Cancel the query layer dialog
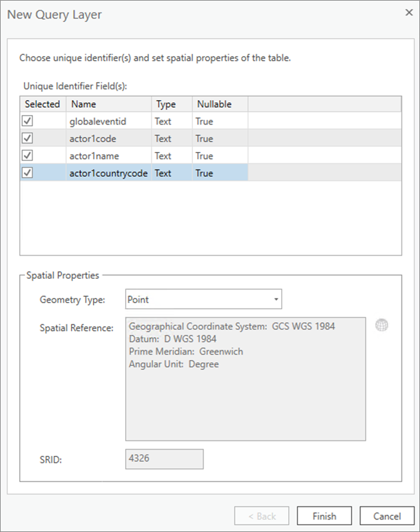This screenshot has height=532, width=420. click(387, 516)
